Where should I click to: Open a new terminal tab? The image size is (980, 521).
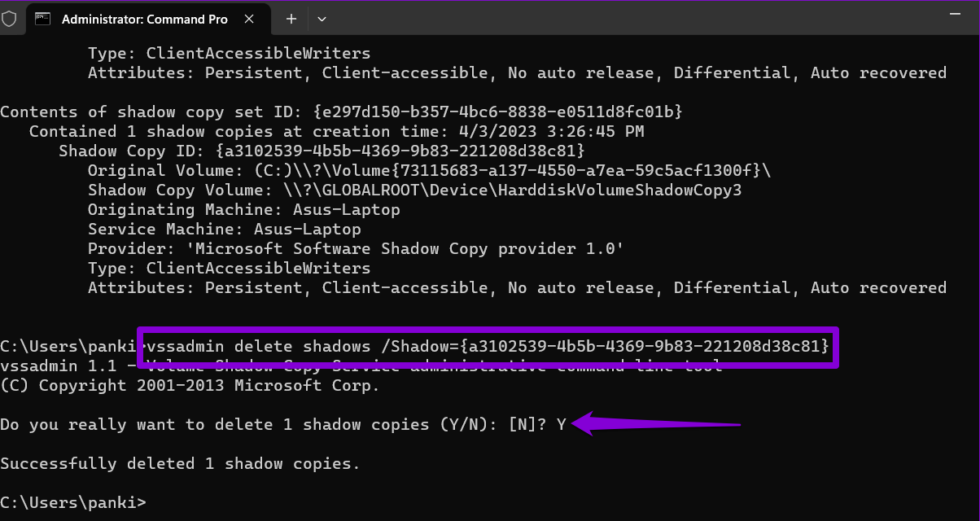click(x=291, y=19)
